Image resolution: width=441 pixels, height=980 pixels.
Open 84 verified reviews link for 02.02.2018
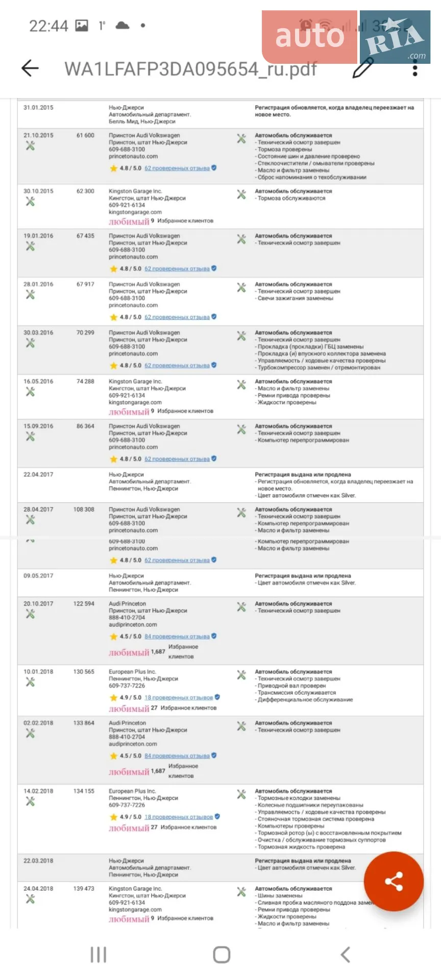coord(177,756)
